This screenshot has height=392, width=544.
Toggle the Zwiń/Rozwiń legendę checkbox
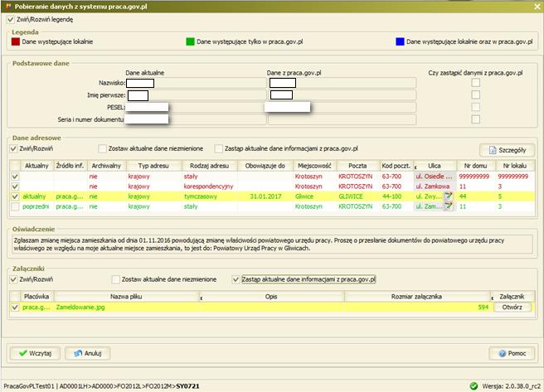point(11,19)
